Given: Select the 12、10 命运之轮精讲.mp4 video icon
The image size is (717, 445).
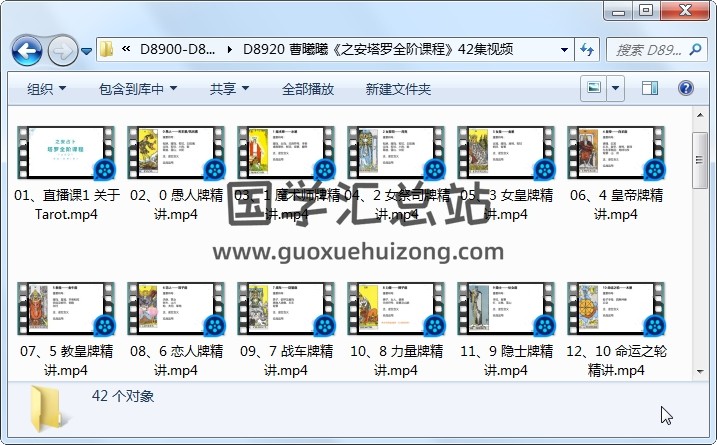Looking at the screenshot, I should coord(616,309).
